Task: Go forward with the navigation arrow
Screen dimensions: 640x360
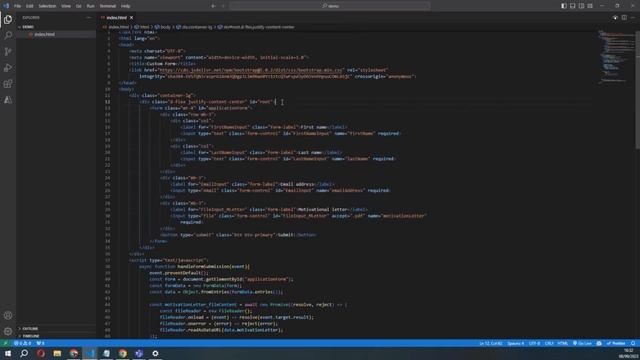Action: click(223, 6)
